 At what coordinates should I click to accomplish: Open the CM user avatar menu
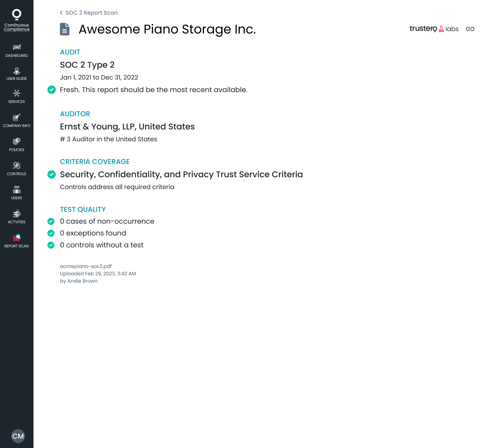[18, 436]
